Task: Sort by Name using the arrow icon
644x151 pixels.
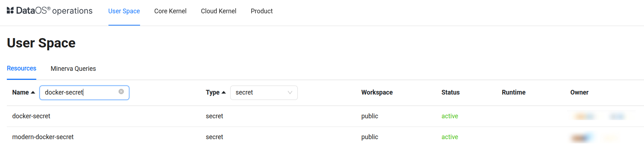Action: (x=33, y=92)
